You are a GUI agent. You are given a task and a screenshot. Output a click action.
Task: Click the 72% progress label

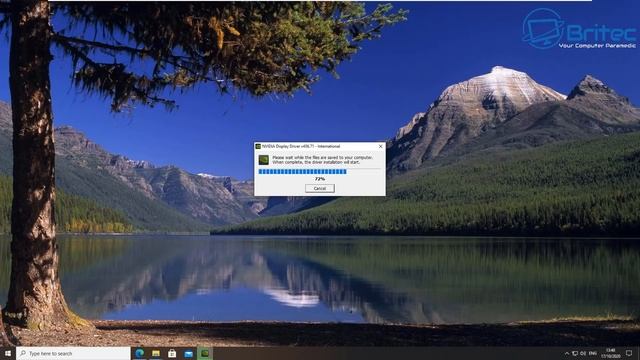(320, 179)
